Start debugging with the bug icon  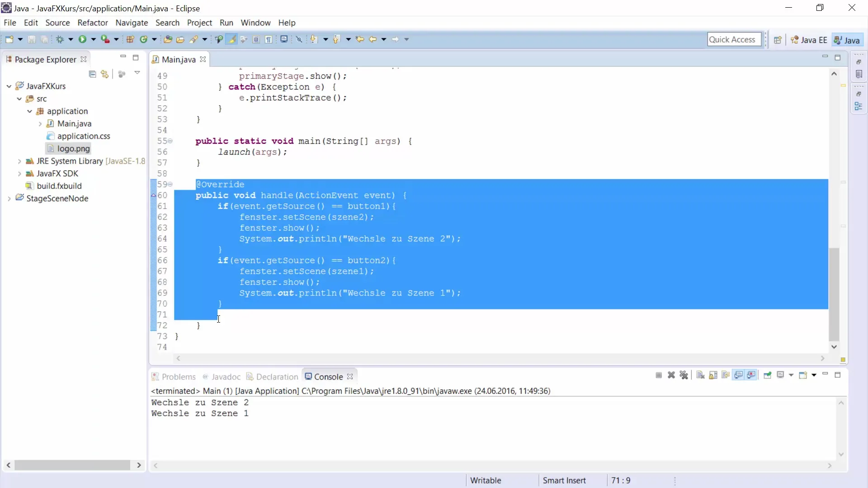click(x=60, y=40)
